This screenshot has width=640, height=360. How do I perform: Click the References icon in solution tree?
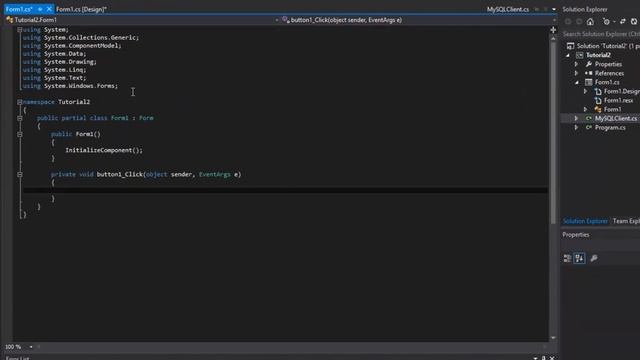(589, 73)
